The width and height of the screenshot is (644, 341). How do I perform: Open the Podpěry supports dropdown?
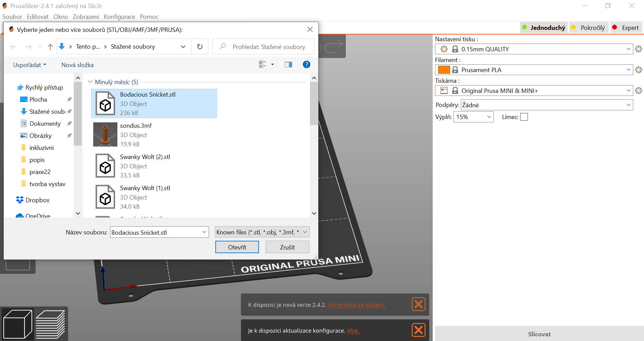coord(547,105)
